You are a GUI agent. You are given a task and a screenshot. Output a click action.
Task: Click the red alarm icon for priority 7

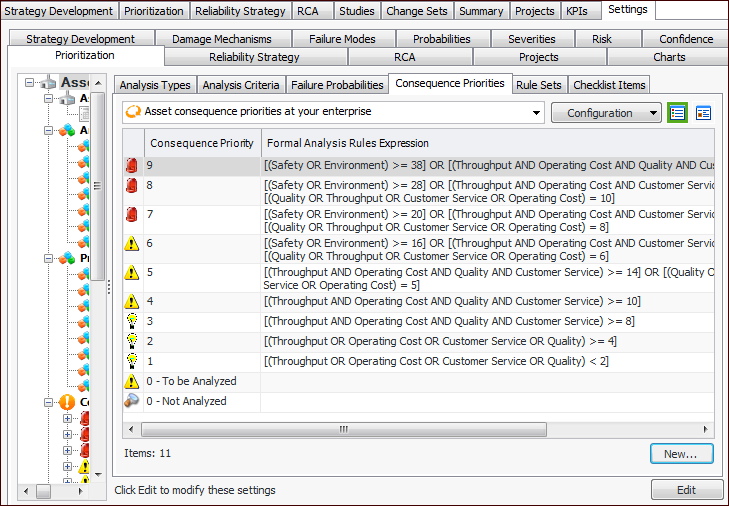[132, 214]
